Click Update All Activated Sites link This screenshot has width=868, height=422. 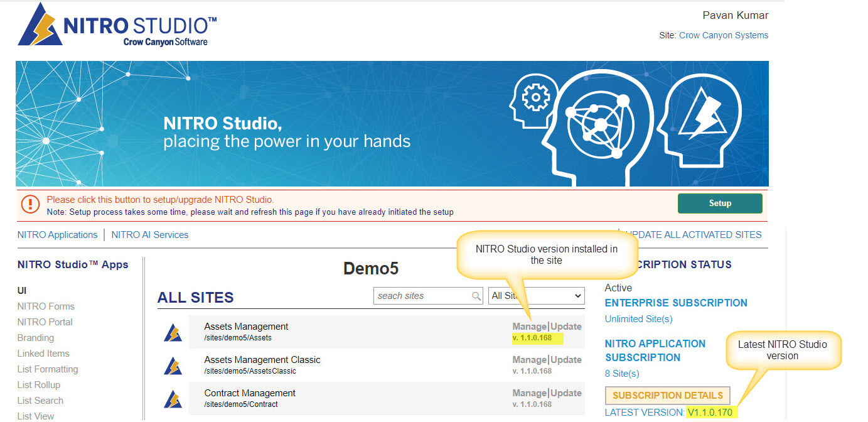tap(692, 235)
